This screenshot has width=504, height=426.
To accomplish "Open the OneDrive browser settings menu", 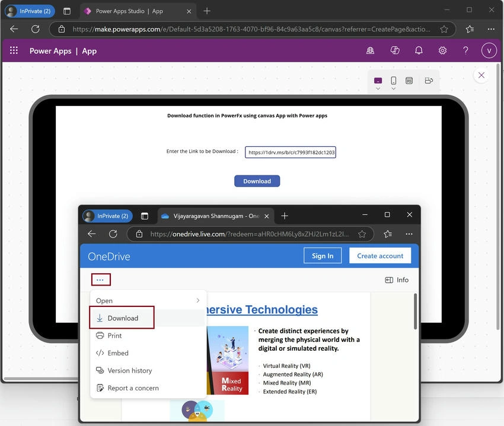I will 409,234.
